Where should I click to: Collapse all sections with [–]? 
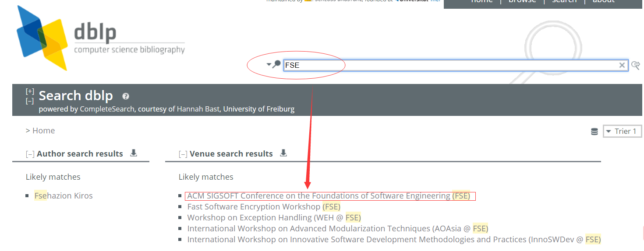30,101
